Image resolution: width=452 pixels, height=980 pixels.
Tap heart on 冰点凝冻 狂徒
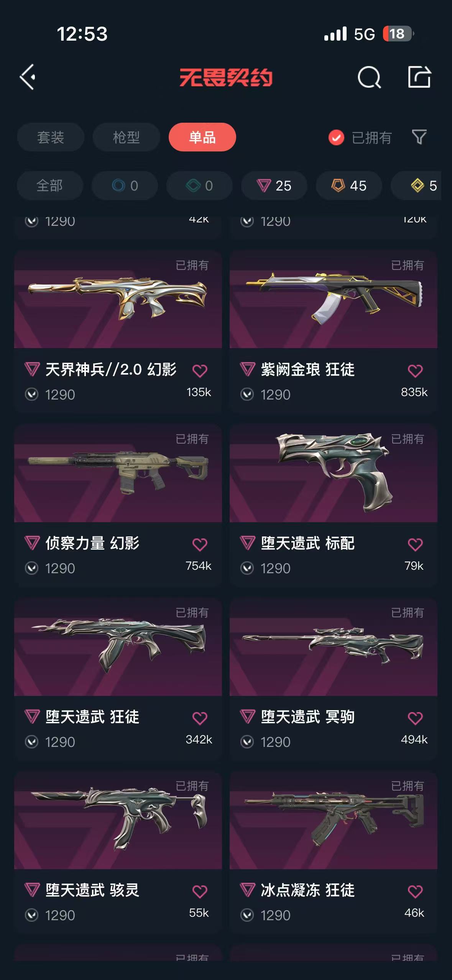click(x=415, y=891)
